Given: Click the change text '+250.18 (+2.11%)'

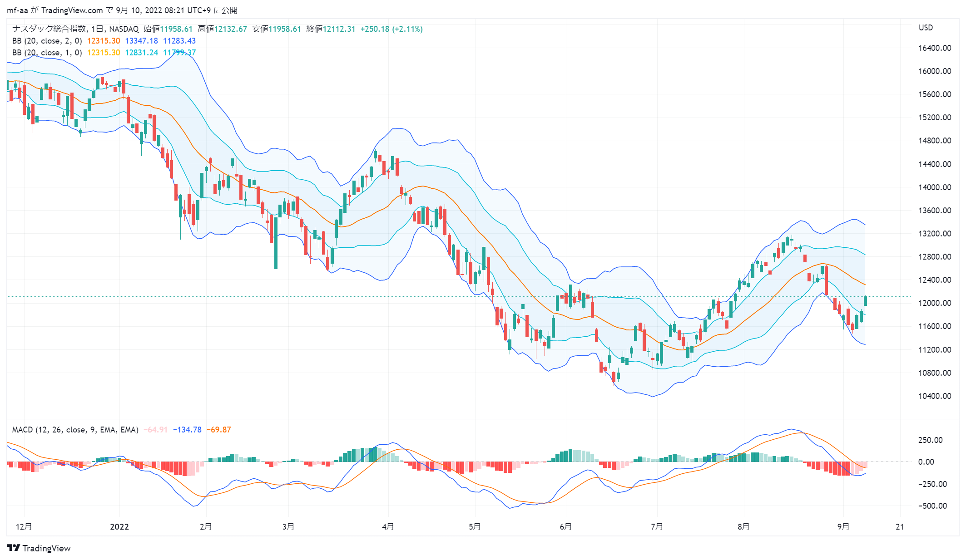Looking at the screenshot, I should point(391,29).
